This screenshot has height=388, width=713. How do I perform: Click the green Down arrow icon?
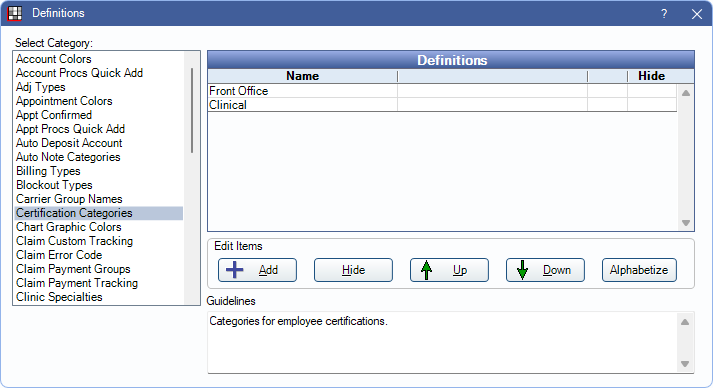pos(522,270)
